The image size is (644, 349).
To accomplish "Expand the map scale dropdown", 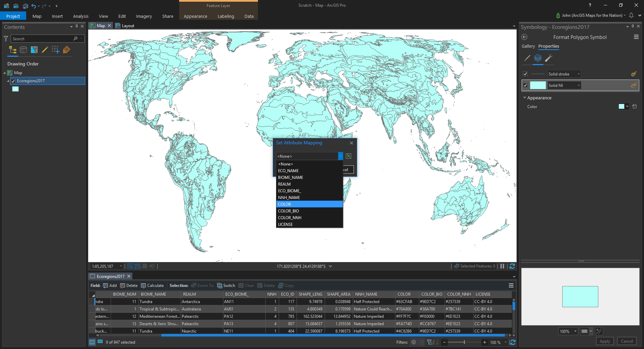I will point(121,266).
